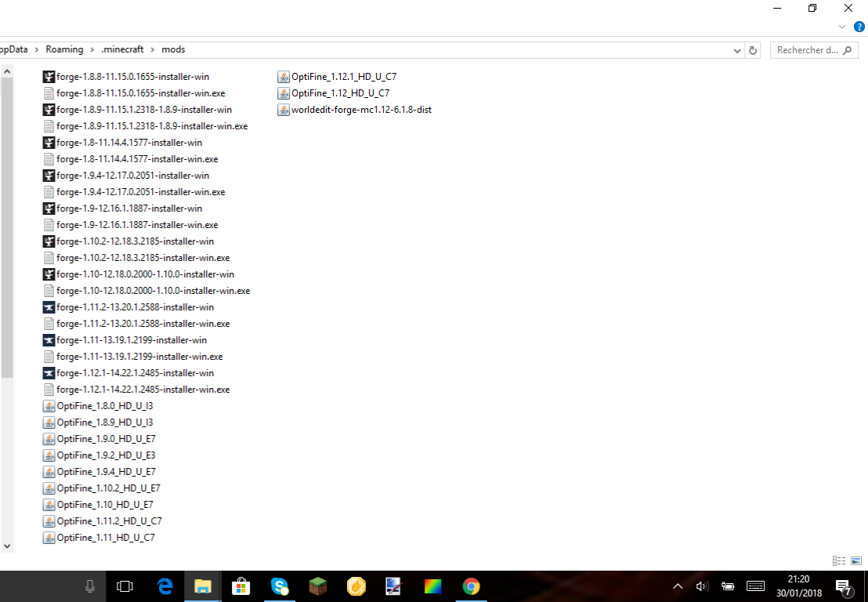Open the volume control in system tray

(702, 586)
